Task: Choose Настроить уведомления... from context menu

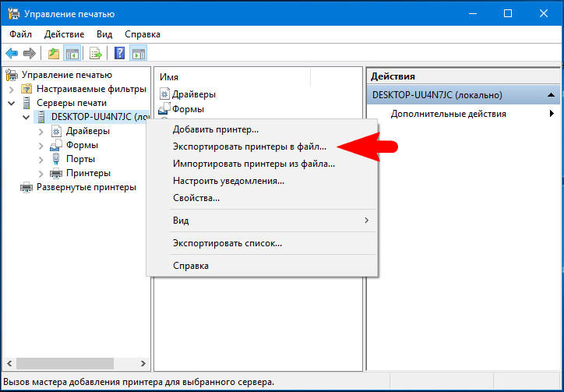Action: point(262,181)
